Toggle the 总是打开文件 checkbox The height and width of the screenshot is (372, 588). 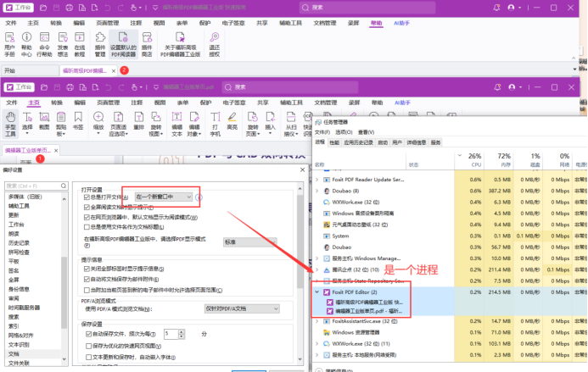pos(87,197)
